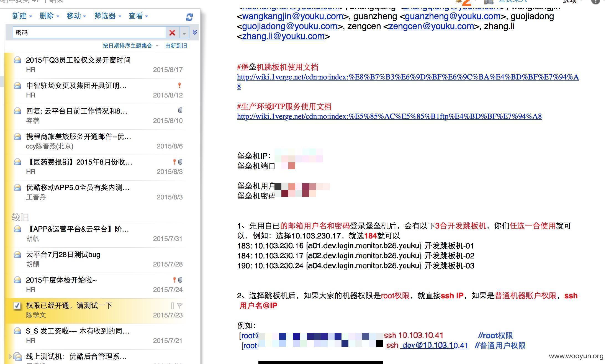The width and height of the screenshot is (606, 364).
Task: Click attachment clip on 2015年度体检开始啦 message
Action: click(x=180, y=280)
